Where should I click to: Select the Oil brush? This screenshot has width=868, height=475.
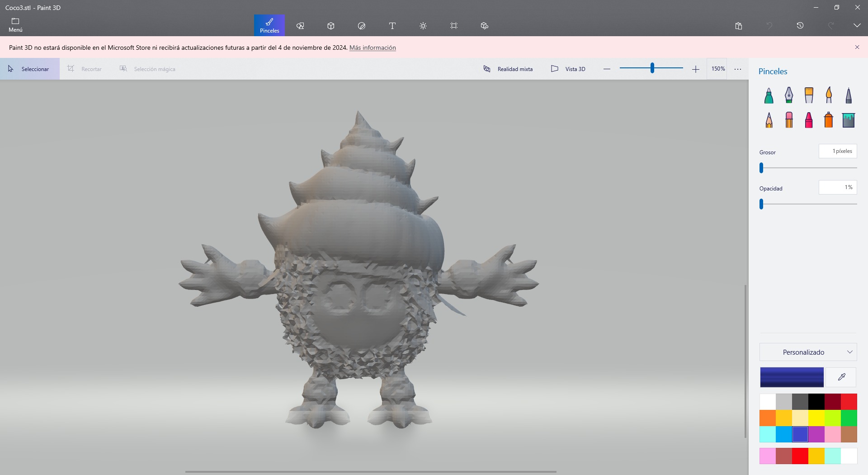[x=809, y=95]
